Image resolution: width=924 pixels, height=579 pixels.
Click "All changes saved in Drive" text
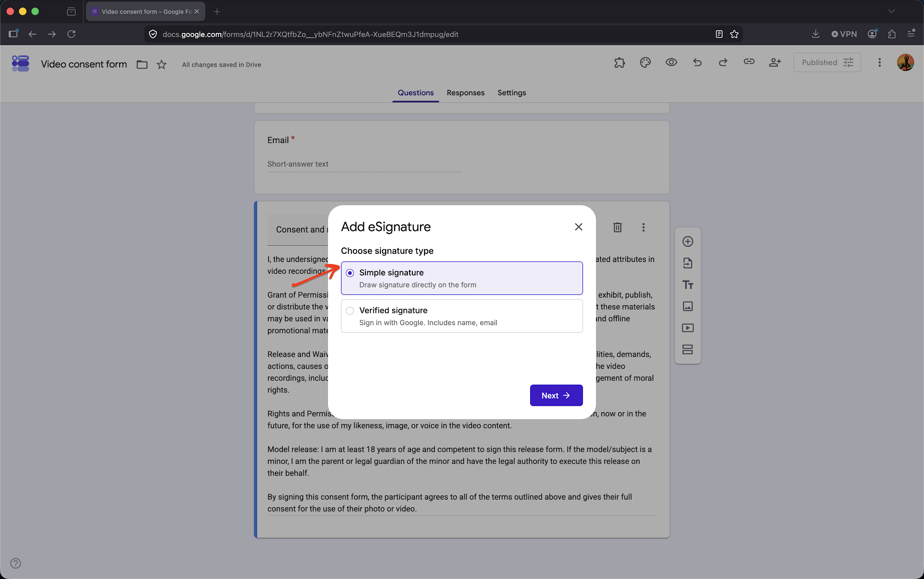pyautogui.click(x=222, y=64)
